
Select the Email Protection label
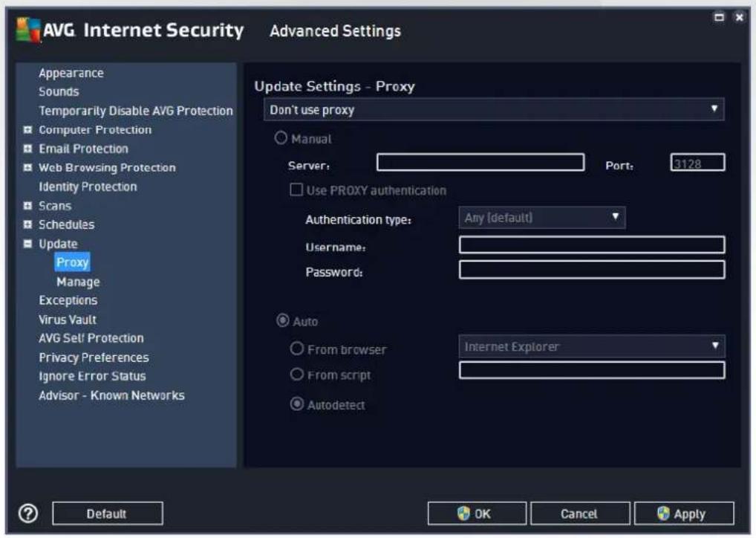pos(83,149)
